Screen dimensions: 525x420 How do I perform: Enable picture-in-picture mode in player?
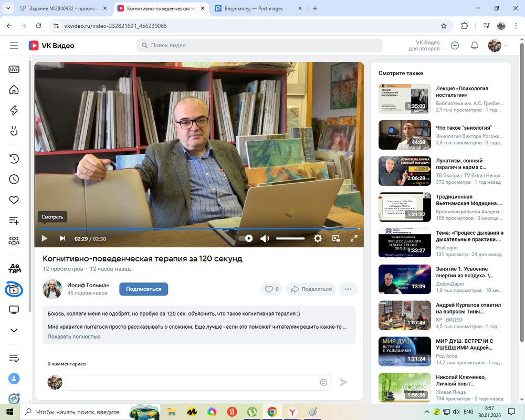pos(336,238)
